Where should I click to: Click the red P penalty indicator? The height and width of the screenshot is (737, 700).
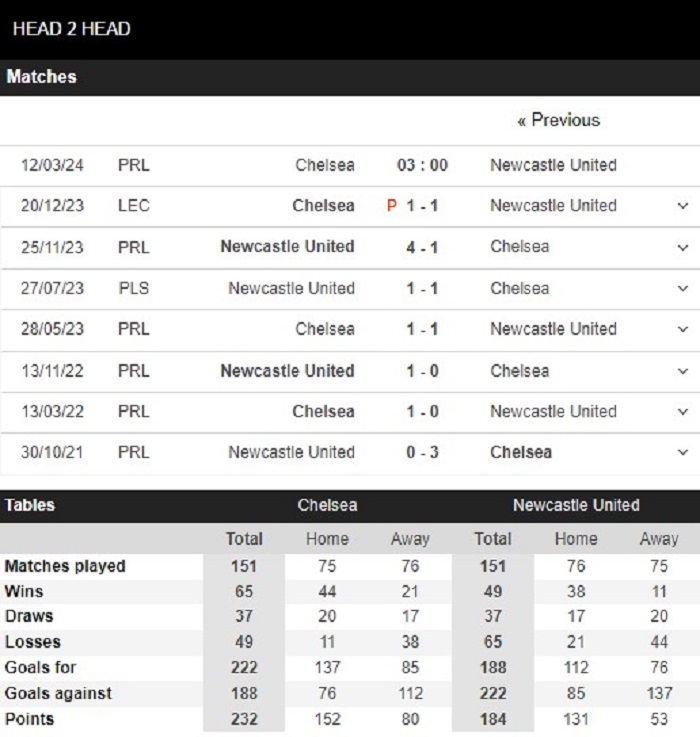(x=392, y=205)
